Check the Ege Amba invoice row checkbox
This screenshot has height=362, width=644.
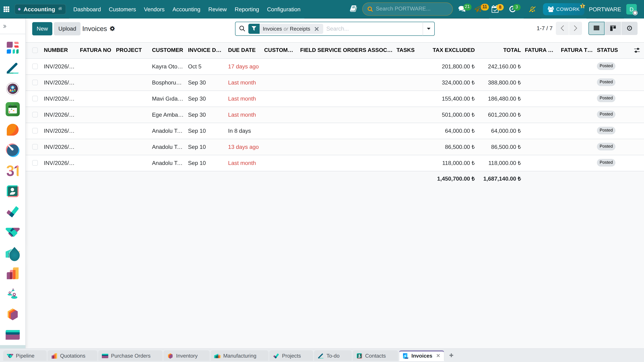pyautogui.click(x=35, y=115)
